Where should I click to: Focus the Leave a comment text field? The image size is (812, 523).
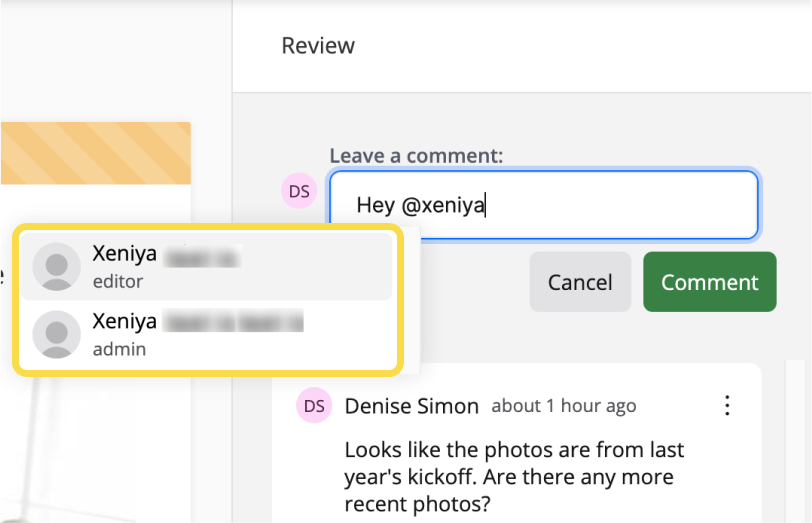click(x=544, y=205)
